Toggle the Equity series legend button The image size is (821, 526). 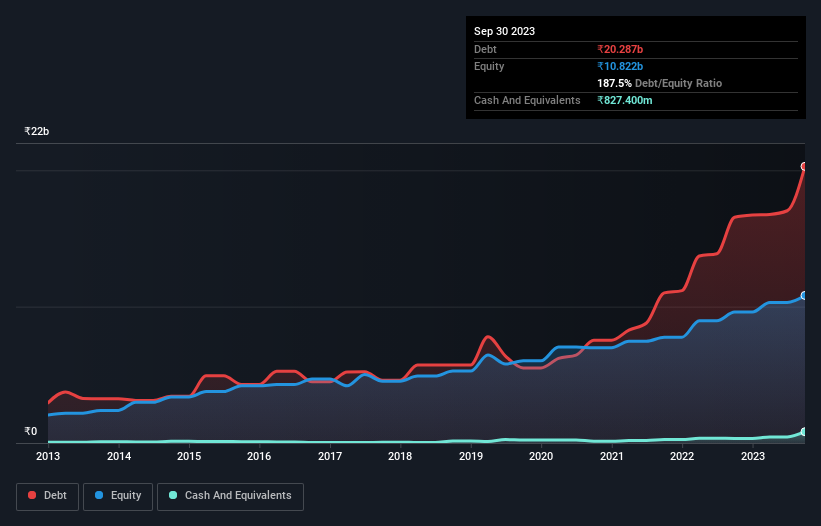coord(118,496)
